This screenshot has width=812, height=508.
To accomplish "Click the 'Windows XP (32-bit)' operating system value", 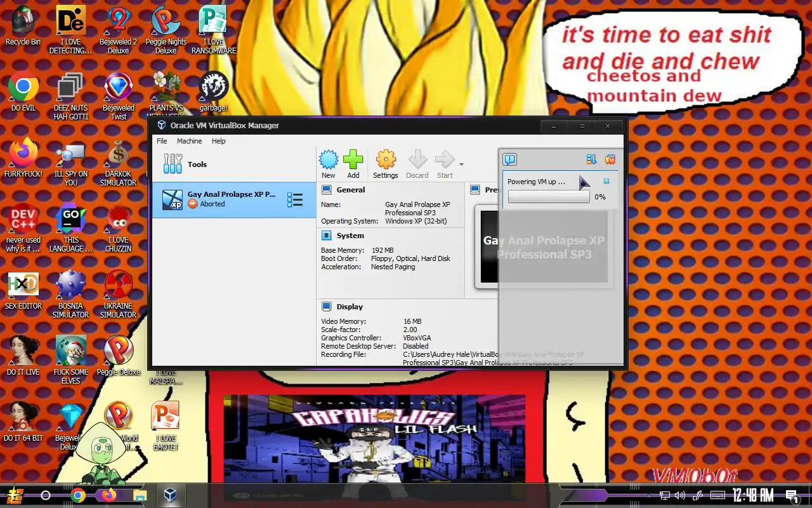I will pyautogui.click(x=416, y=221).
